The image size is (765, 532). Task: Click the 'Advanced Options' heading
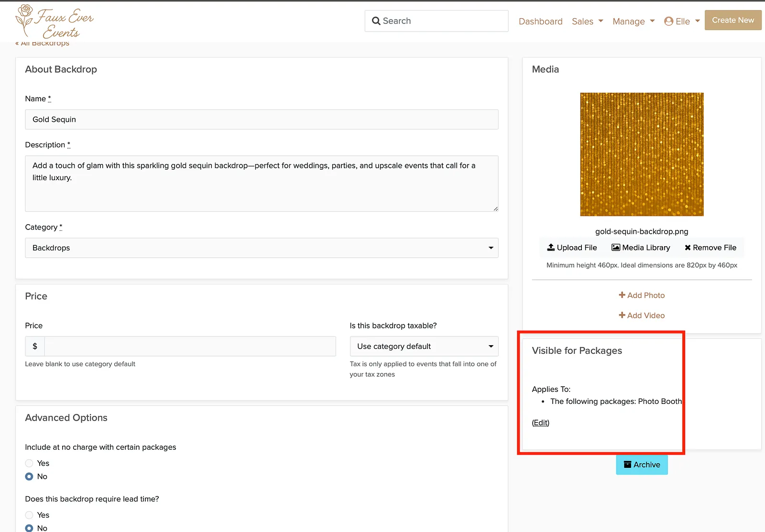point(66,418)
